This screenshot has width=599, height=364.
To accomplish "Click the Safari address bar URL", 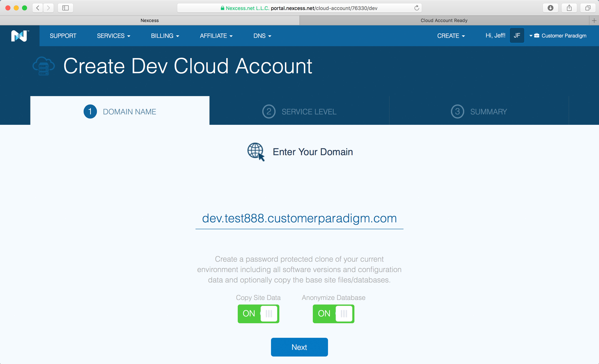I will [299, 8].
